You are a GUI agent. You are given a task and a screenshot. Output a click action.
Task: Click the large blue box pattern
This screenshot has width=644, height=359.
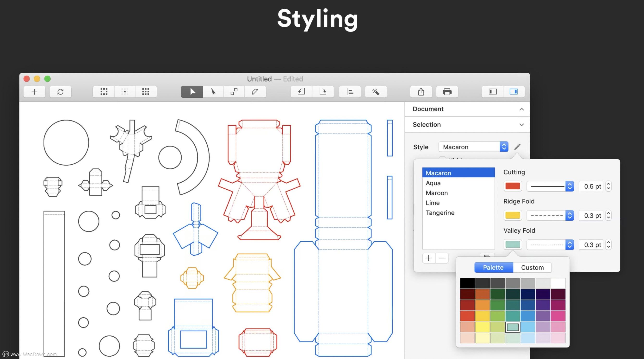343,238
